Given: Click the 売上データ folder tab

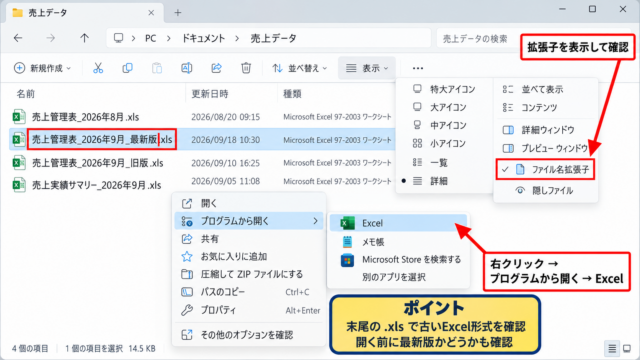Looking at the screenshot, I should pos(85,13).
